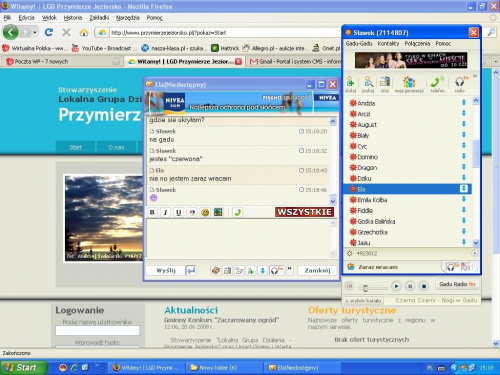Open the chat archive icon next to the Enter toggle

[216, 270]
